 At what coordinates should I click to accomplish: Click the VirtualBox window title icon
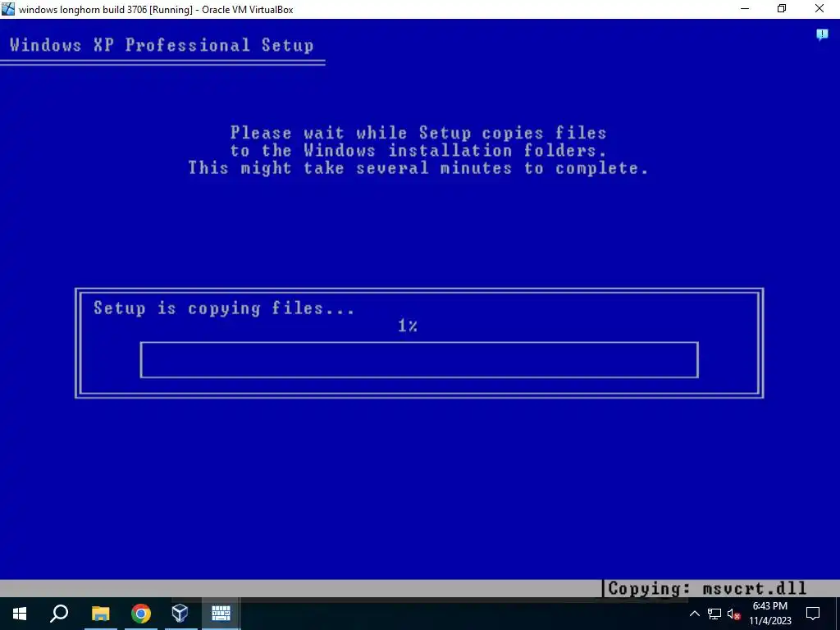click(x=8, y=9)
